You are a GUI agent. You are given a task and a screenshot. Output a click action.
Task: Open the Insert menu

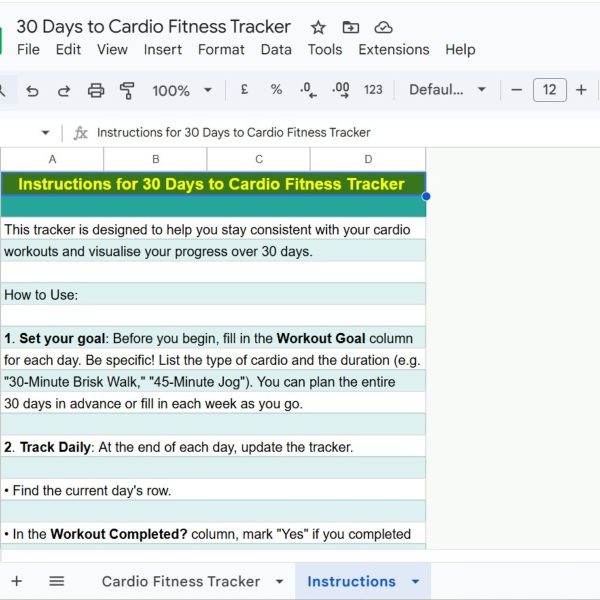[x=163, y=50]
